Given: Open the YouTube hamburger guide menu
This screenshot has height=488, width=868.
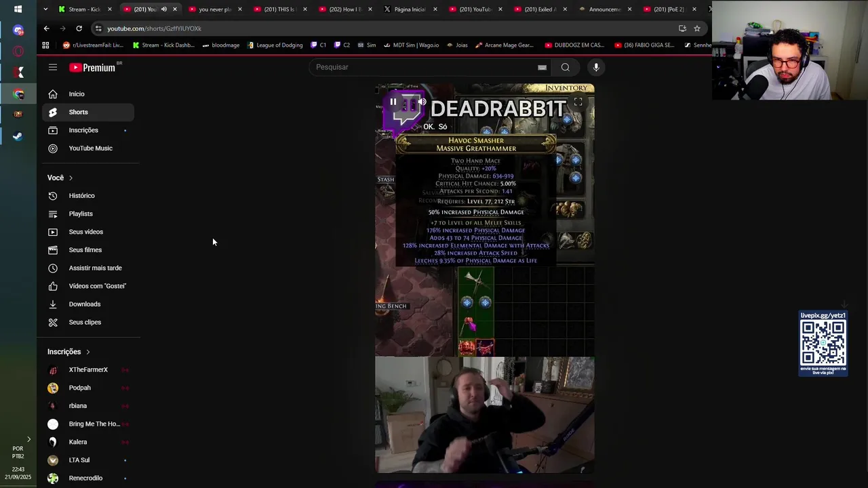Looking at the screenshot, I should (x=53, y=67).
